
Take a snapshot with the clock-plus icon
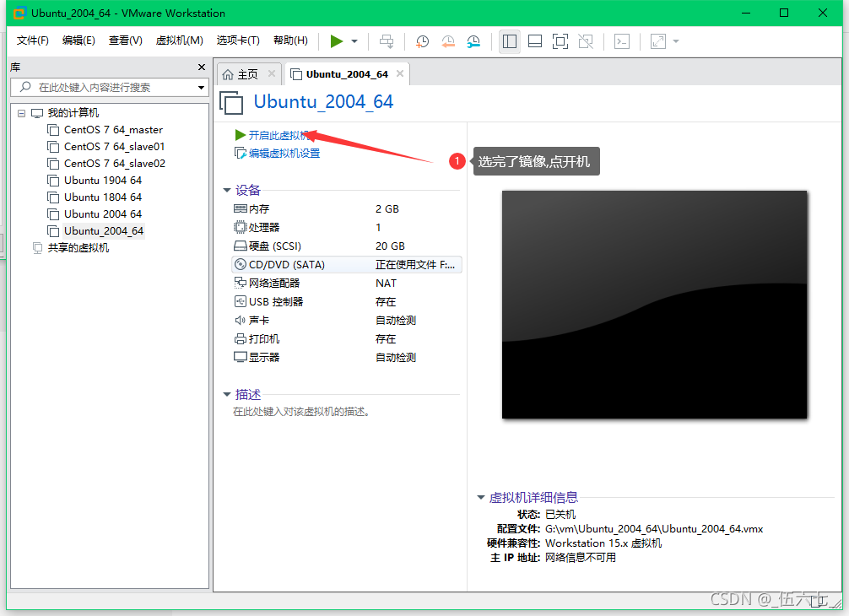point(422,41)
